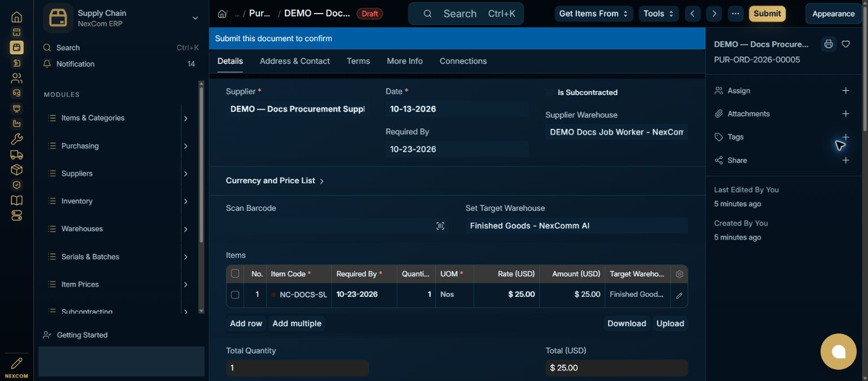Toggle the Is Subcontracted checkbox
Image resolution: width=868 pixels, height=381 pixels.
(x=549, y=92)
